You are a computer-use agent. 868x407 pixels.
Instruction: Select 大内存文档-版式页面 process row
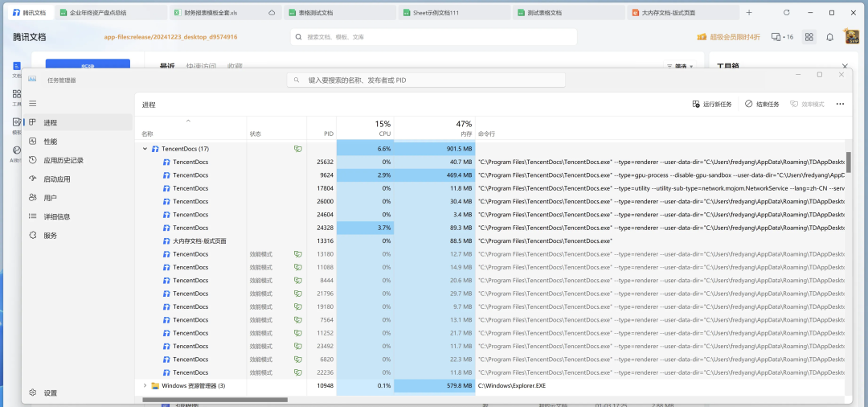point(490,240)
